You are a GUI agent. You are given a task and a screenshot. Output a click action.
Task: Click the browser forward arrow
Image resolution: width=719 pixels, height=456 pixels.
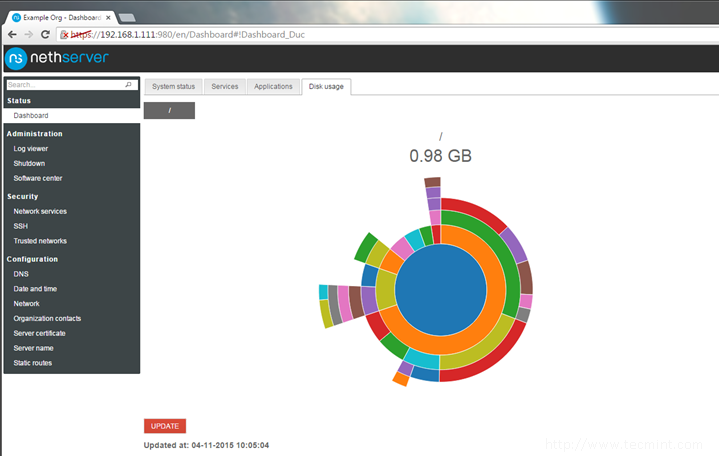tap(28, 34)
